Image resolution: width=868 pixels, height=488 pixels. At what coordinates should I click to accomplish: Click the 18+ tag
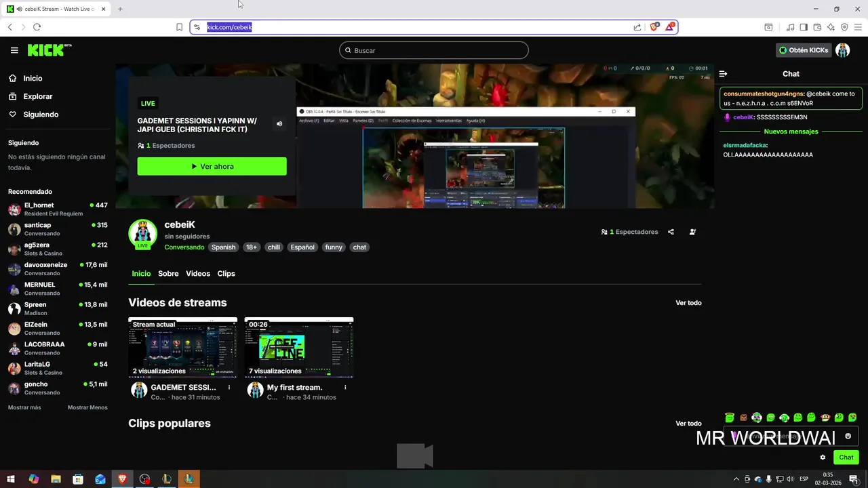pos(252,247)
